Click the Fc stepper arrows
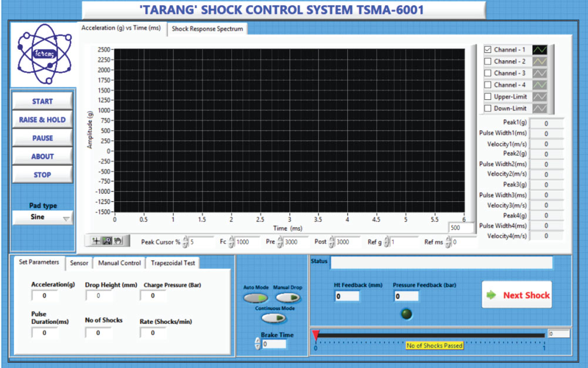 point(231,242)
